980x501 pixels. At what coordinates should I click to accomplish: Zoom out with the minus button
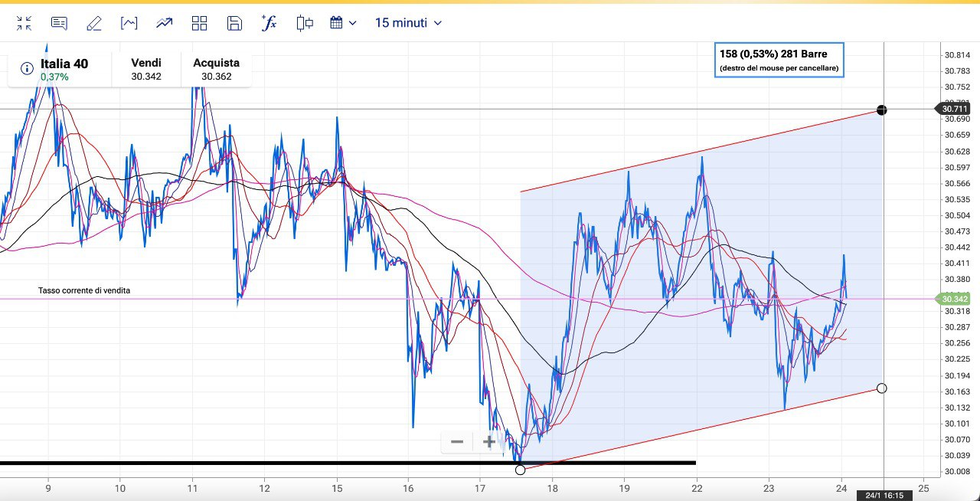(x=457, y=442)
